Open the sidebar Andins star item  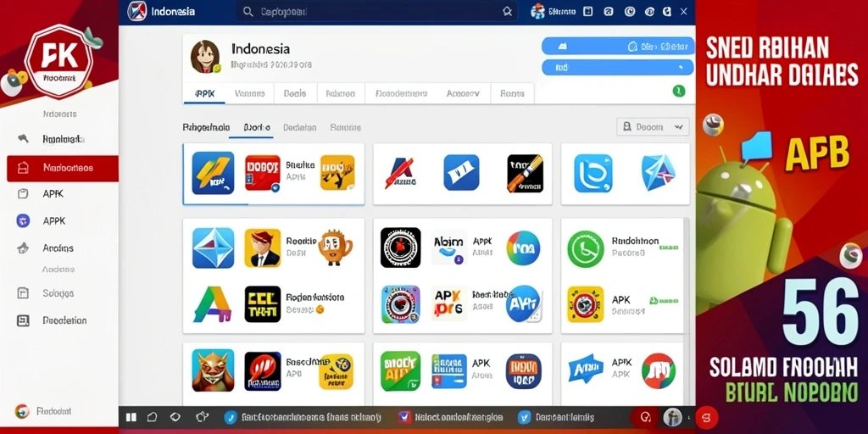pyautogui.click(x=58, y=248)
